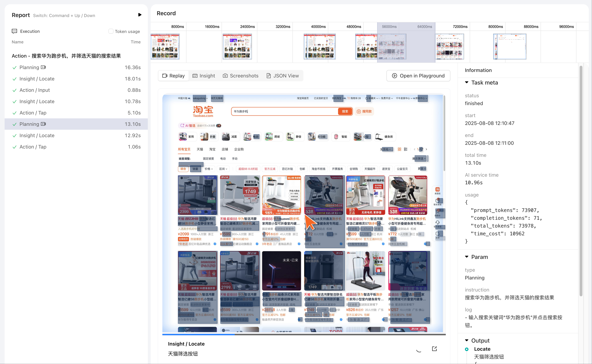592x364 pixels.
Task: Click the replay viewport scrollbar
Action: click(x=444, y=133)
